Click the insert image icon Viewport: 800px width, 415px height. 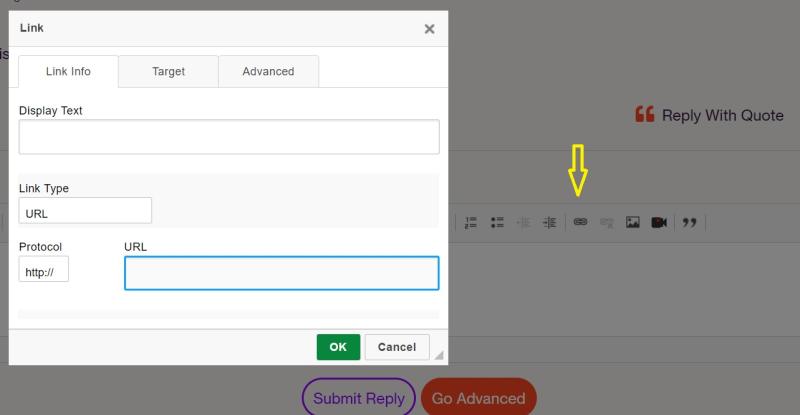pyautogui.click(x=633, y=222)
